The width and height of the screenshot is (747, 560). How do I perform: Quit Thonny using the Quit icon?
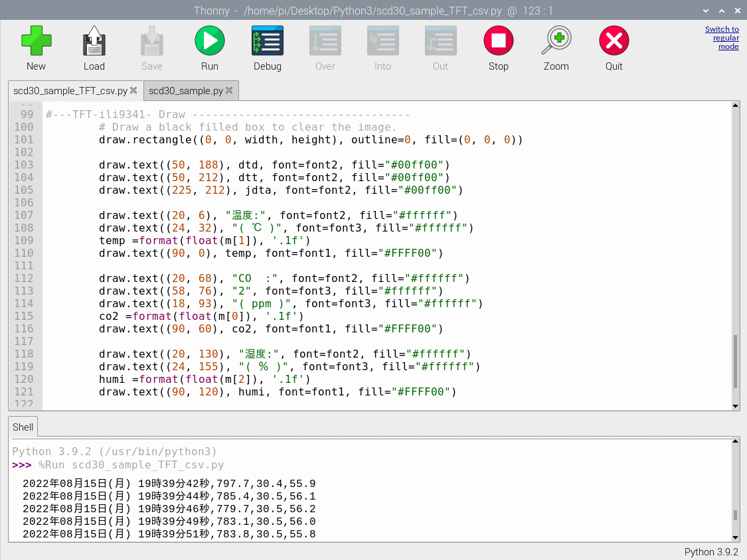(x=614, y=40)
